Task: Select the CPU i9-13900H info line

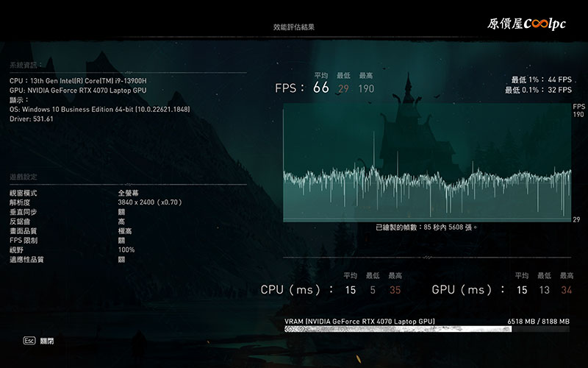Action: click(78, 81)
